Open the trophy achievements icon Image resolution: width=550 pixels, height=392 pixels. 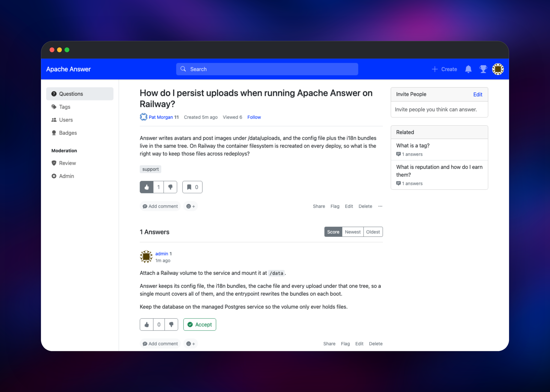click(x=483, y=69)
